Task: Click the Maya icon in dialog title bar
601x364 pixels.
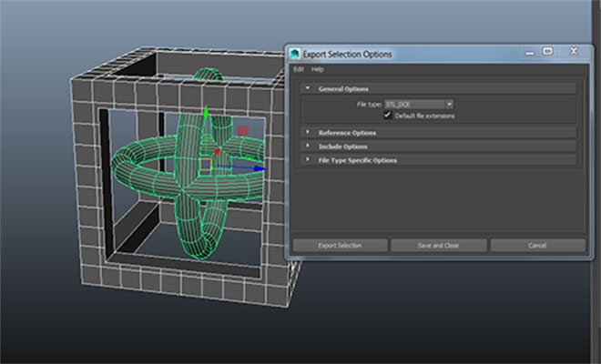Action: click(294, 54)
